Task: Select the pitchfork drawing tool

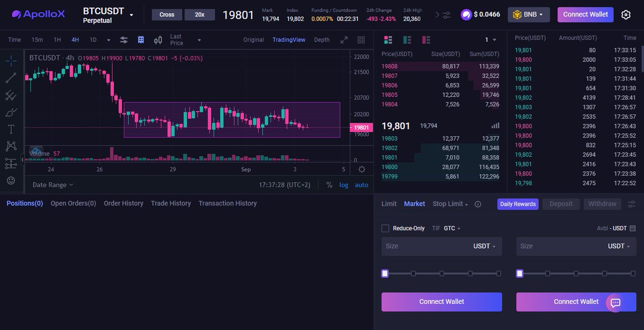Action: tap(11, 96)
